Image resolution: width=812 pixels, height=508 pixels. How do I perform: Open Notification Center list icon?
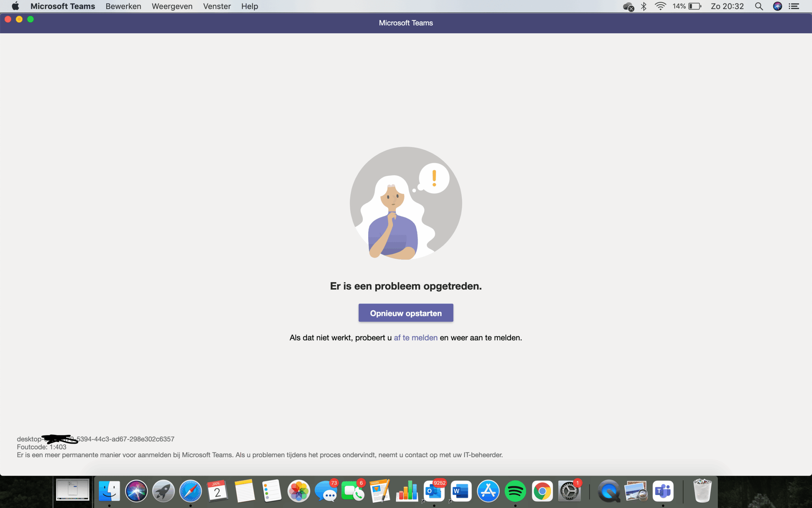coord(794,6)
